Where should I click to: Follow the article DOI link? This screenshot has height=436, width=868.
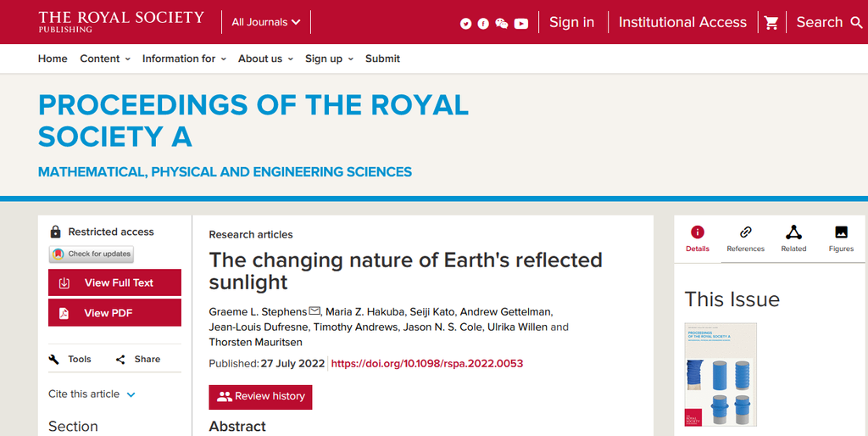[426, 363]
